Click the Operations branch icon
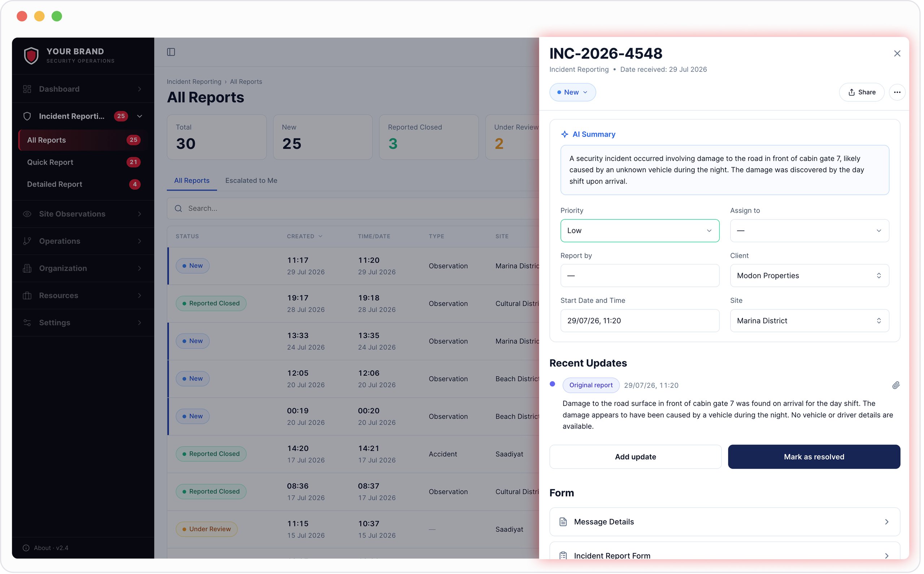924x574 pixels. 27,241
